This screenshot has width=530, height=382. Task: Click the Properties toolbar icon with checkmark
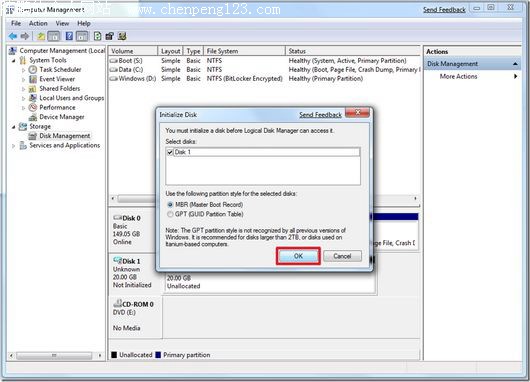(110, 36)
